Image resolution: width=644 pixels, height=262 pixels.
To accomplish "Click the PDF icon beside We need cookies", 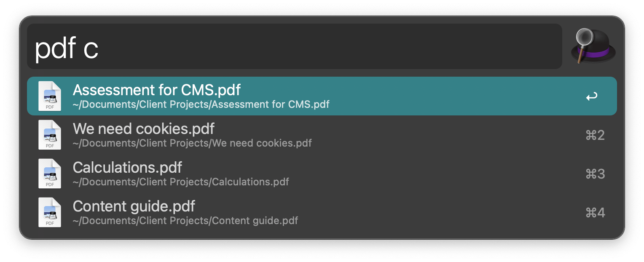I will (49, 135).
